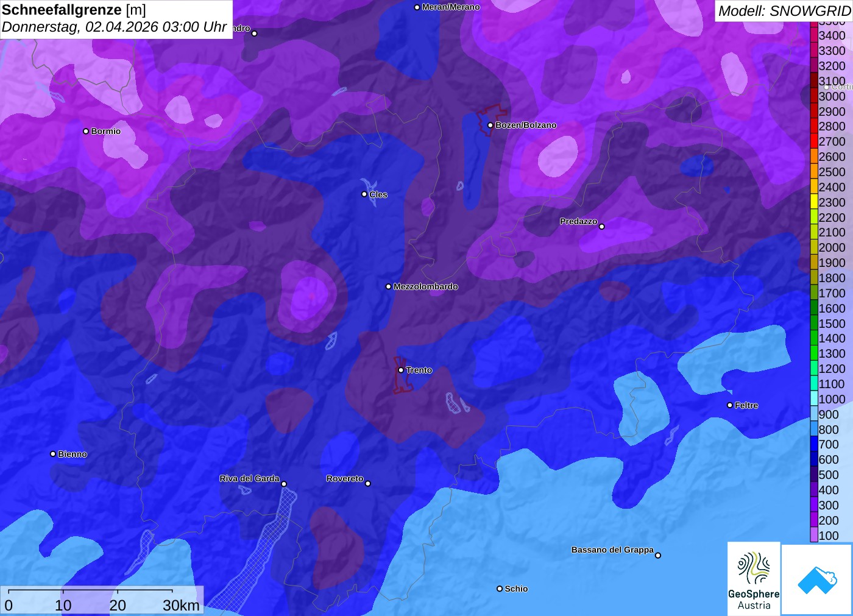Viewport: 853px width, 616px height.
Task: Select the 1900 ochre legend swatch
Action: tap(813, 263)
